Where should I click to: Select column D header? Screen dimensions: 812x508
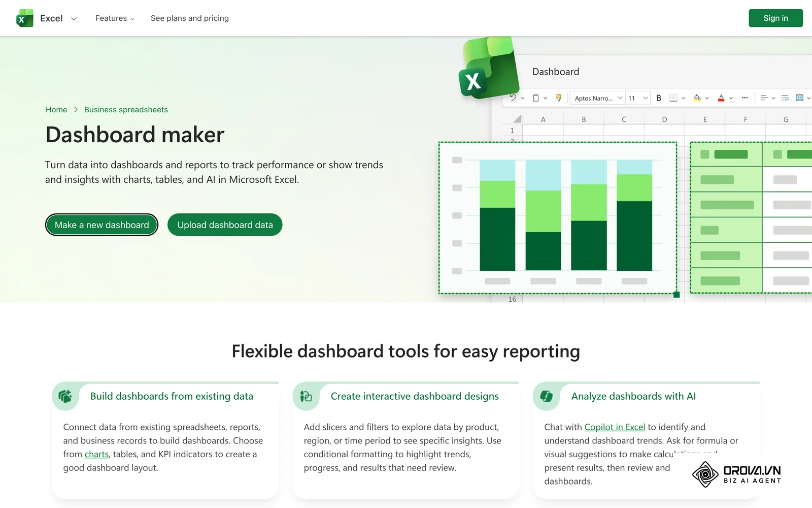coord(664,119)
